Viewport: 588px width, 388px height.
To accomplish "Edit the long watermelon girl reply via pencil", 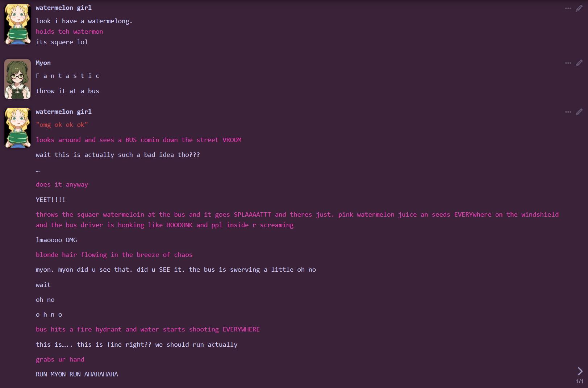I will click(x=579, y=112).
